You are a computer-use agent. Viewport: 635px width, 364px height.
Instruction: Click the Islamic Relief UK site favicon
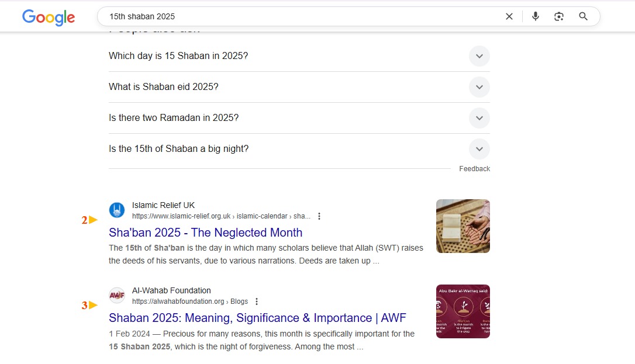(x=117, y=210)
